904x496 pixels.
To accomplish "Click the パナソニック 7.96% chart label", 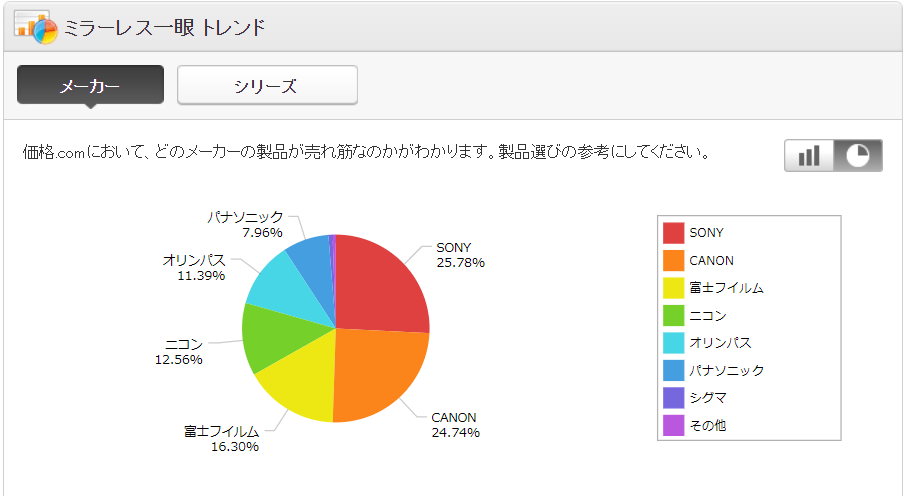I will click(245, 224).
